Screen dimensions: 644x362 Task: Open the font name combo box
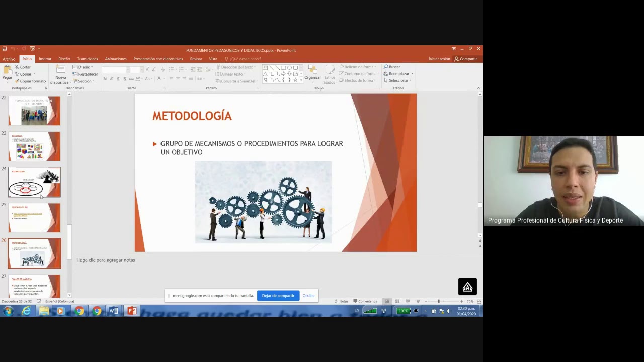(115, 69)
